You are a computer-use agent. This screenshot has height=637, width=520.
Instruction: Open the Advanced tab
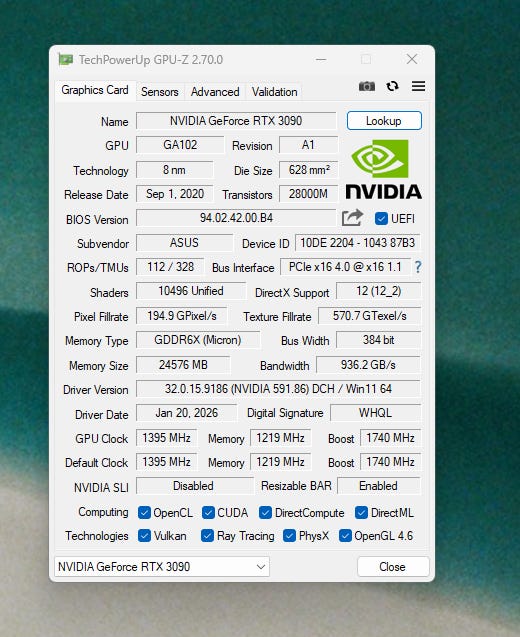tap(215, 92)
